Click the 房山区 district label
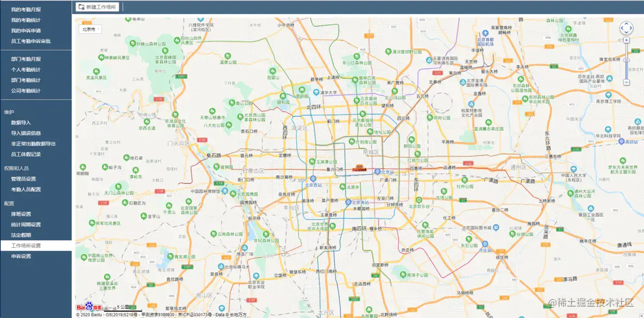 [204, 295]
